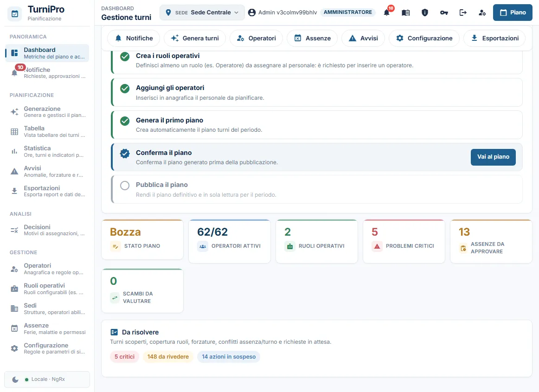The height and width of the screenshot is (392, 539).
Task: Click the blue Piano button
Action: 513,13
